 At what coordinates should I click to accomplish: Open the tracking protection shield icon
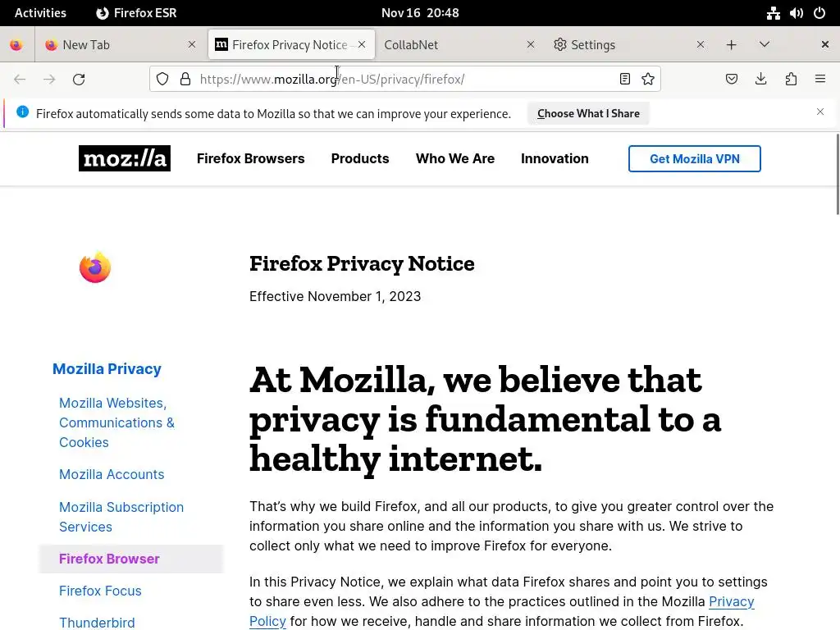(162, 80)
